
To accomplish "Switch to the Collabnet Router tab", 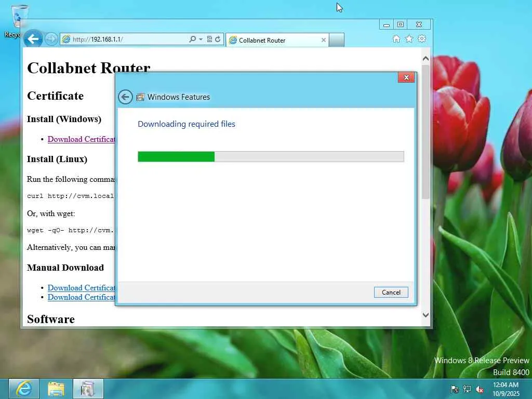I will tap(276, 41).
